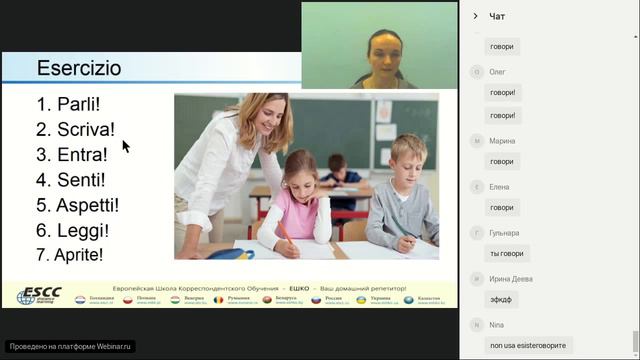Click the ЕШКО text in slide footer

299,289
